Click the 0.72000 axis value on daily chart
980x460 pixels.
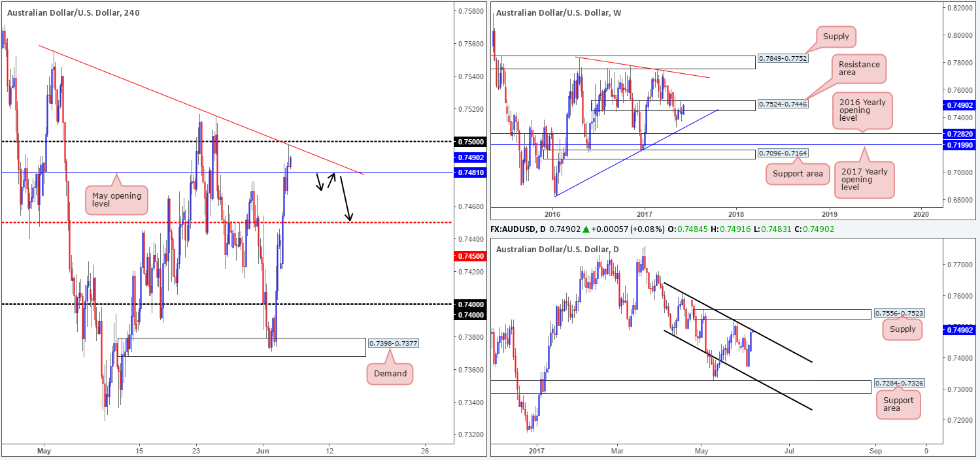click(961, 420)
